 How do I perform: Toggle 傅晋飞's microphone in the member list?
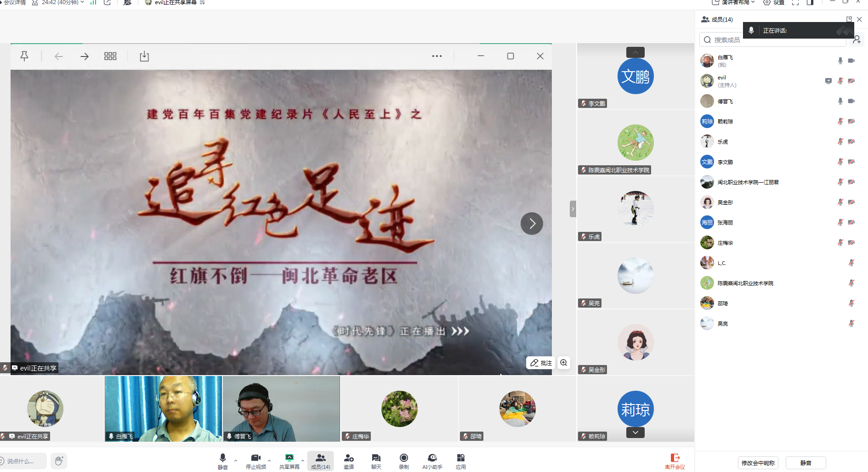[x=840, y=101]
